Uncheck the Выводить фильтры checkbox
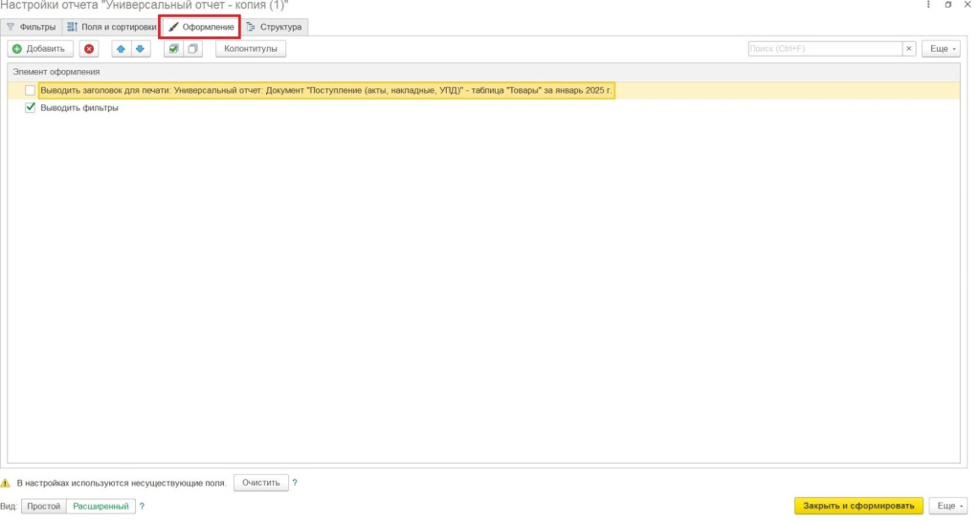The width and height of the screenshot is (980, 522). (x=31, y=108)
